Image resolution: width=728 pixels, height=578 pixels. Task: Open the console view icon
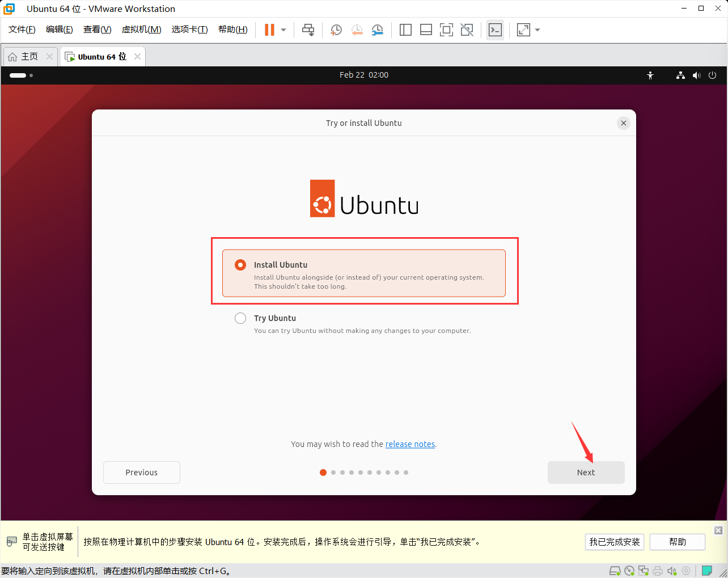point(495,30)
